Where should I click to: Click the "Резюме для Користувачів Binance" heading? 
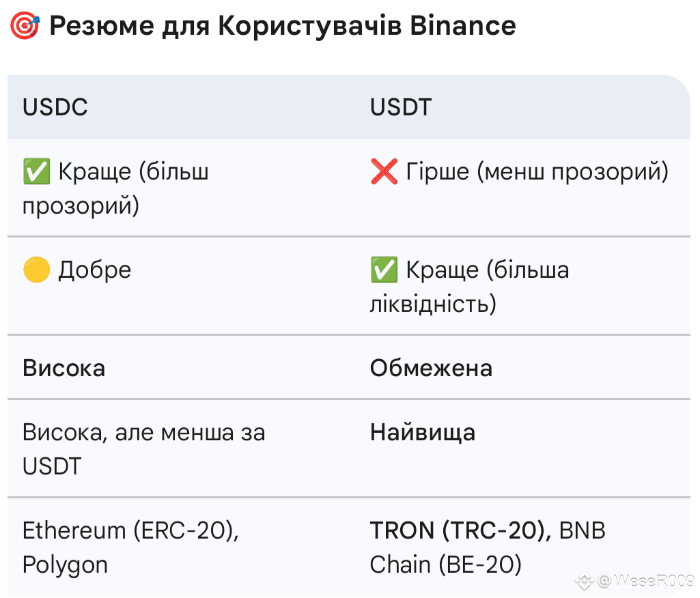283,27
